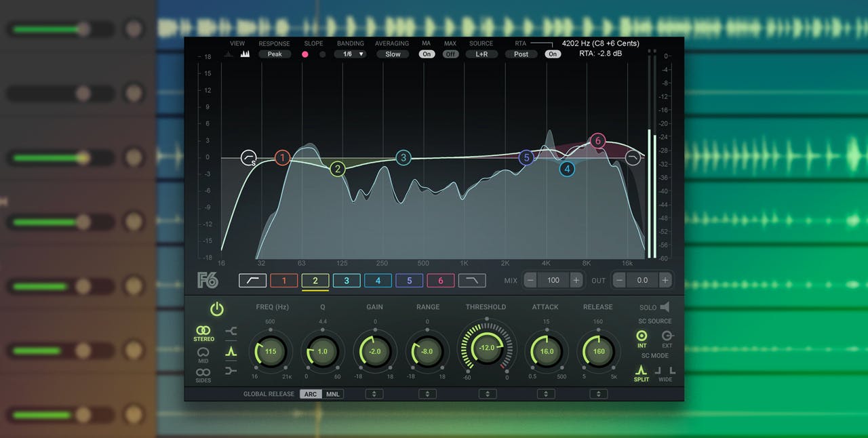The width and height of the screenshot is (868, 438).
Task: Toggle RTA On switch
Action: [x=553, y=54]
